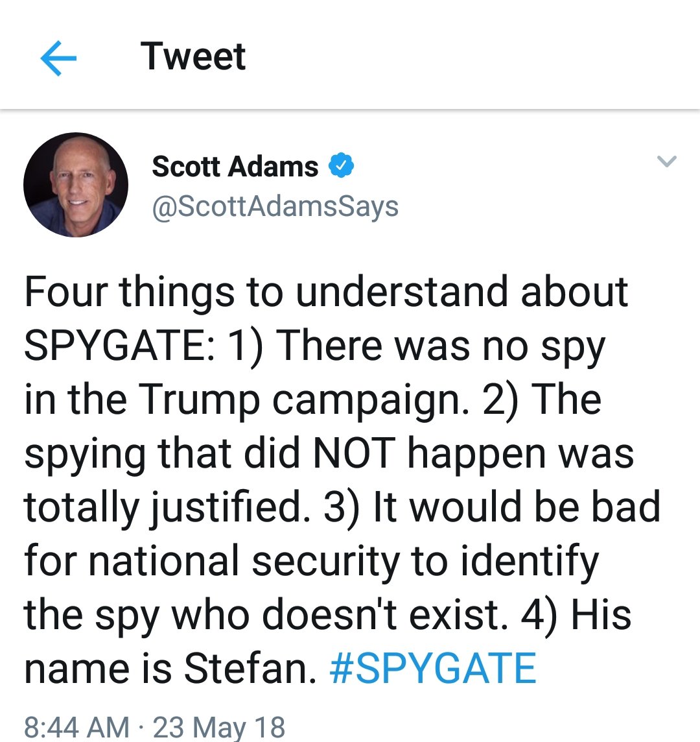This screenshot has width=700, height=742.
Task: Click the text "in the Trump campaign."
Action: (246, 399)
